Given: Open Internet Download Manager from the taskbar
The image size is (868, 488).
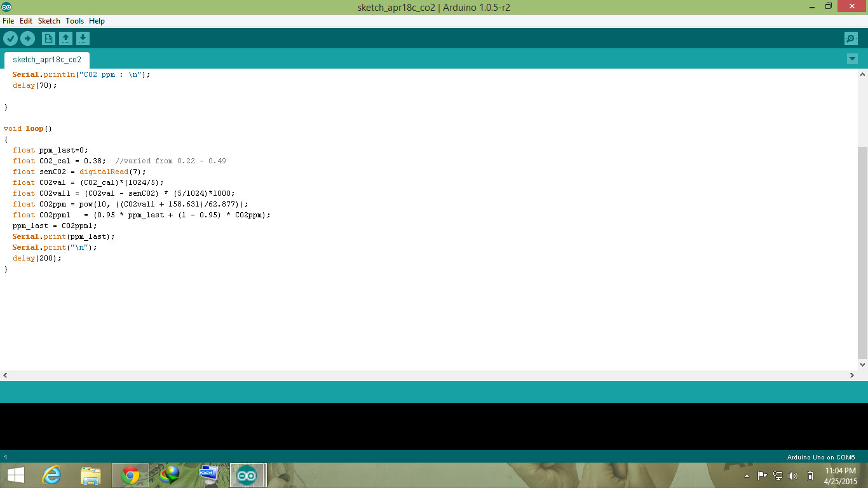Looking at the screenshot, I should (170, 475).
